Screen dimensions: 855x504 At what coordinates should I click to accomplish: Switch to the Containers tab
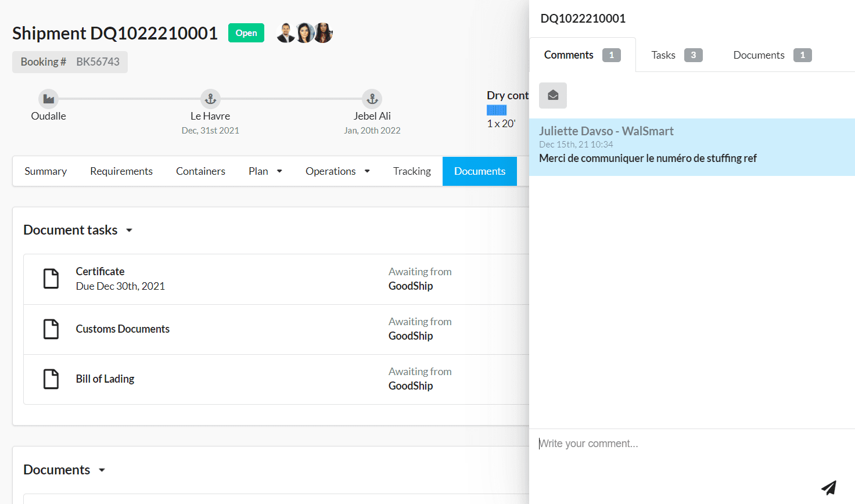tap(200, 171)
